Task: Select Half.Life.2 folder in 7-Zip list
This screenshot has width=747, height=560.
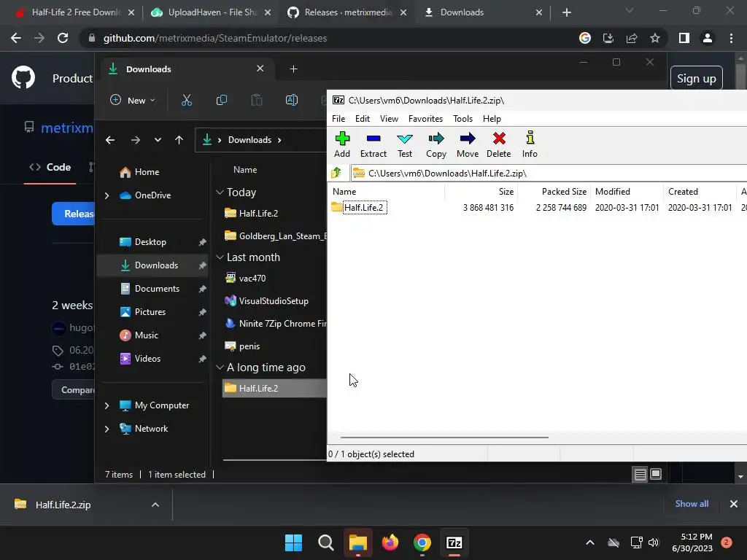Action: click(x=364, y=208)
